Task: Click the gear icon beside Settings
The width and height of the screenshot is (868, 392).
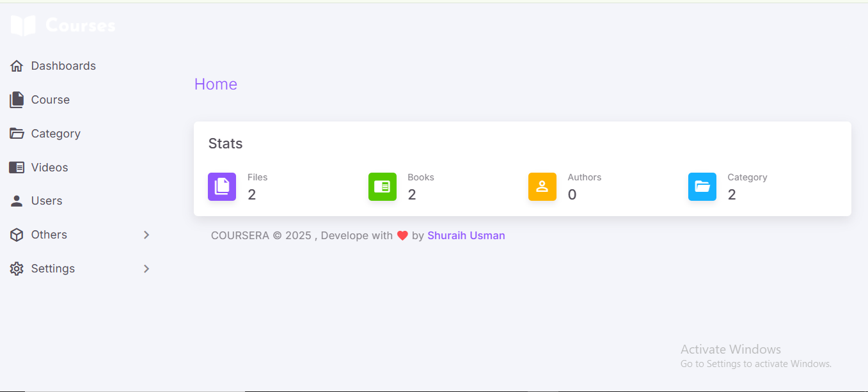Action: point(17,269)
